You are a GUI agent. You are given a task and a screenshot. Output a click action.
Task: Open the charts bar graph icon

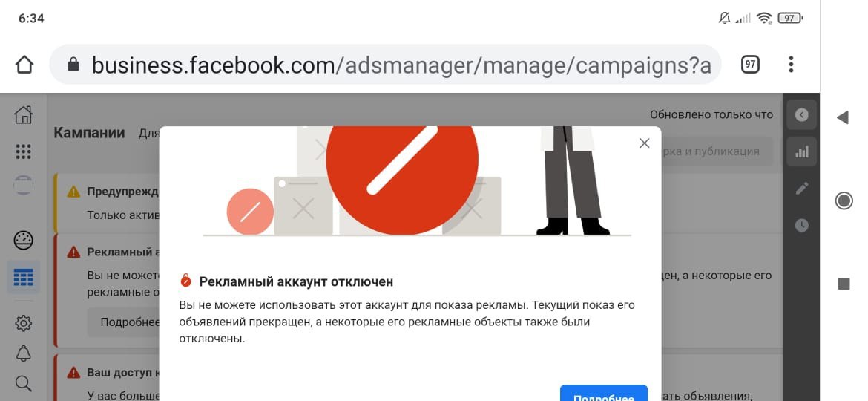(801, 151)
